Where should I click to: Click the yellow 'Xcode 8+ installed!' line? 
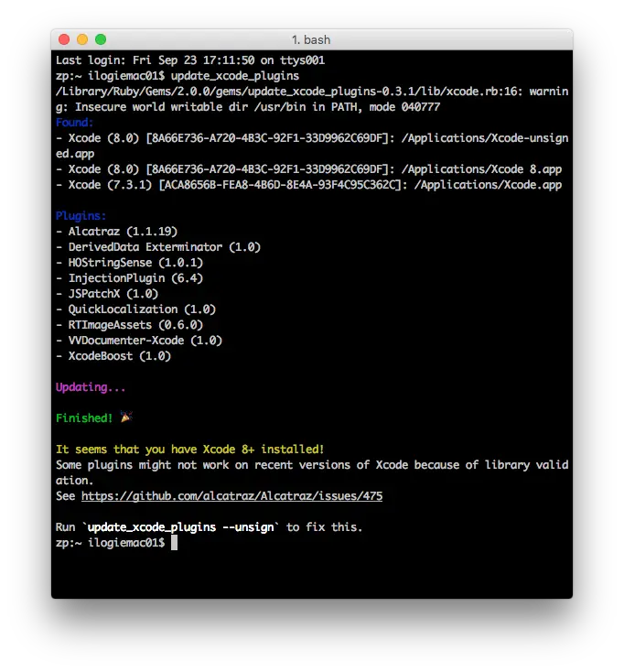coord(189,450)
